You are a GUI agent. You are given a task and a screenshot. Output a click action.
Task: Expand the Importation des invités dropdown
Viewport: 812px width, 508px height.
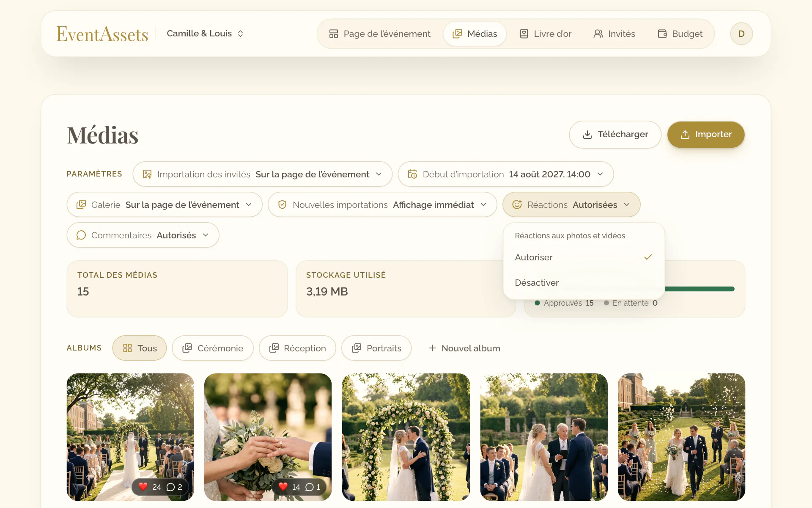262,174
